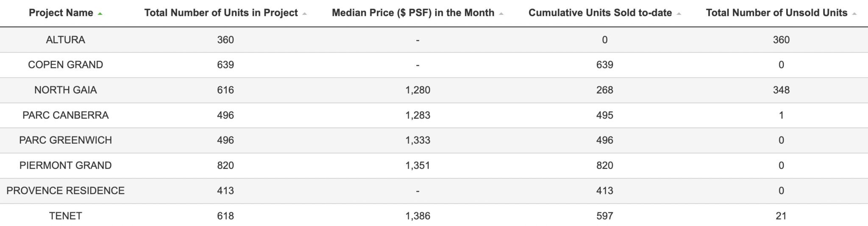Viewport: 868px width, 226px height.
Task: Click the ALTURA project name
Action: (x=66, y=40)
